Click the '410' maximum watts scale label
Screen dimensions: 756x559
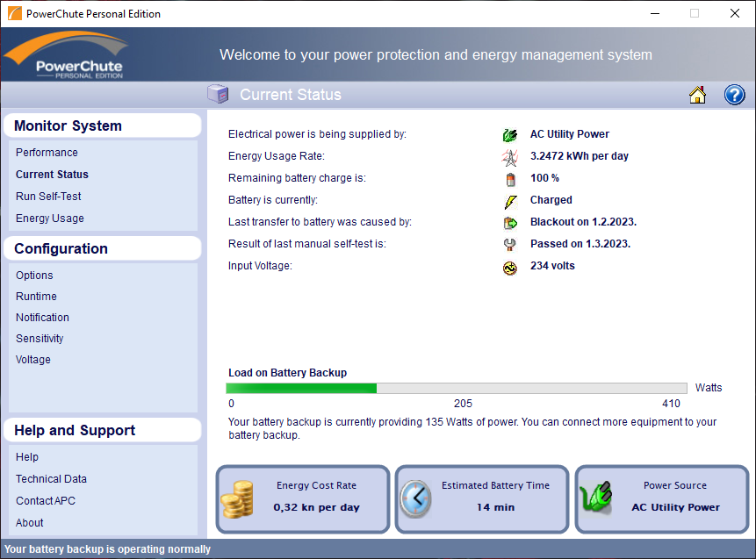(671, 404)
